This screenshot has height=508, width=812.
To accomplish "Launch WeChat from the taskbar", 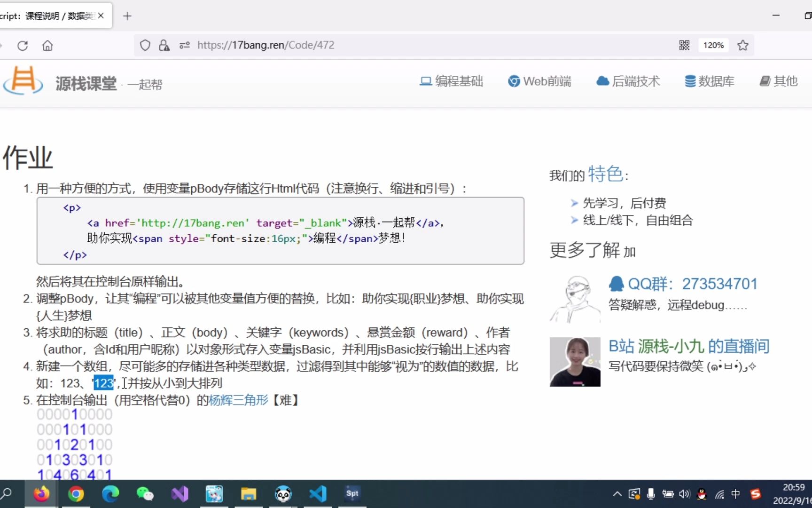I will (145, 494).
